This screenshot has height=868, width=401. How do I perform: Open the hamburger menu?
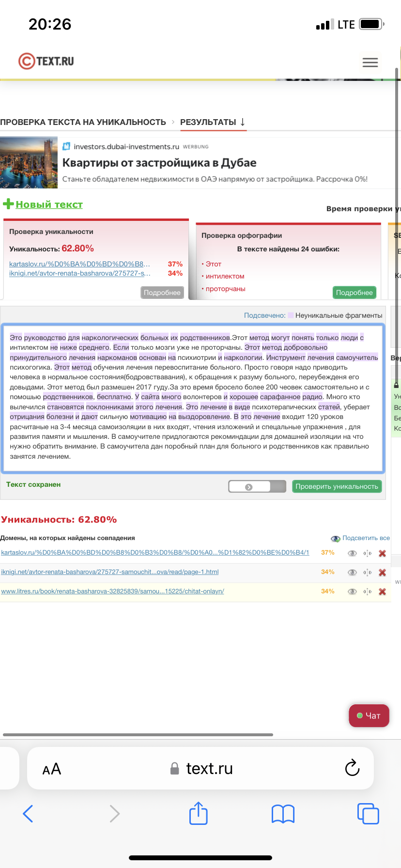coord(370,62)
